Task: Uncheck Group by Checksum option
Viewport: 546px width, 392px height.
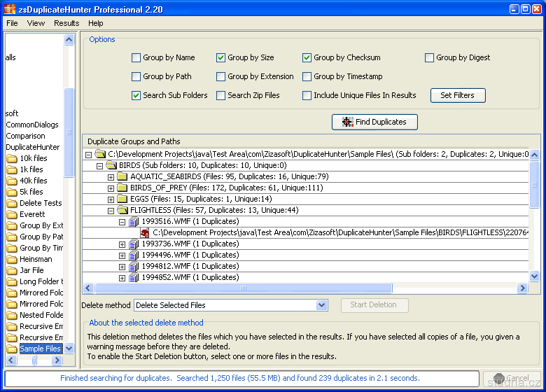Action: (307, 58)
